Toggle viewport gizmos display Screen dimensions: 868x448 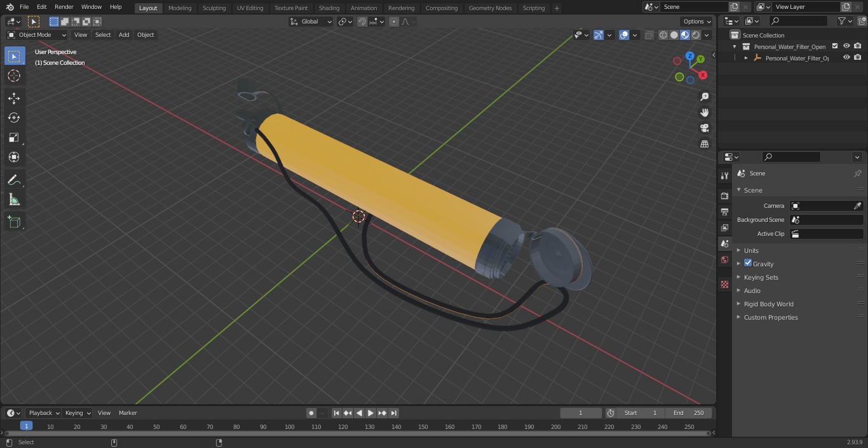tap(598, 35)
